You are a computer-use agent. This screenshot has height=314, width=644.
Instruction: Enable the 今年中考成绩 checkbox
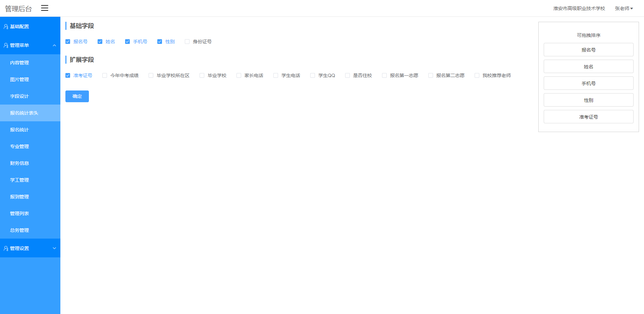[x=105, y=75]
